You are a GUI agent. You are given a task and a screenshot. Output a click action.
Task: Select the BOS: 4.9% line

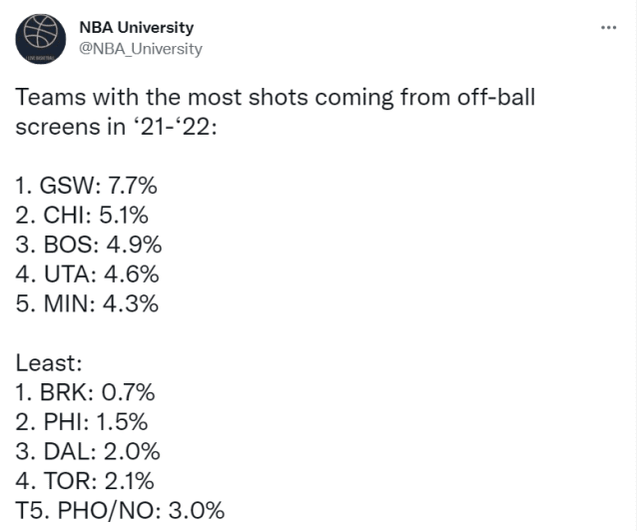89,244
